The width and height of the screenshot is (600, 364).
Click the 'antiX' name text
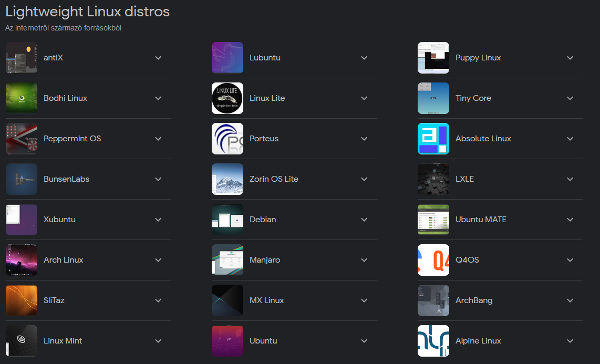tap(53, 58)
